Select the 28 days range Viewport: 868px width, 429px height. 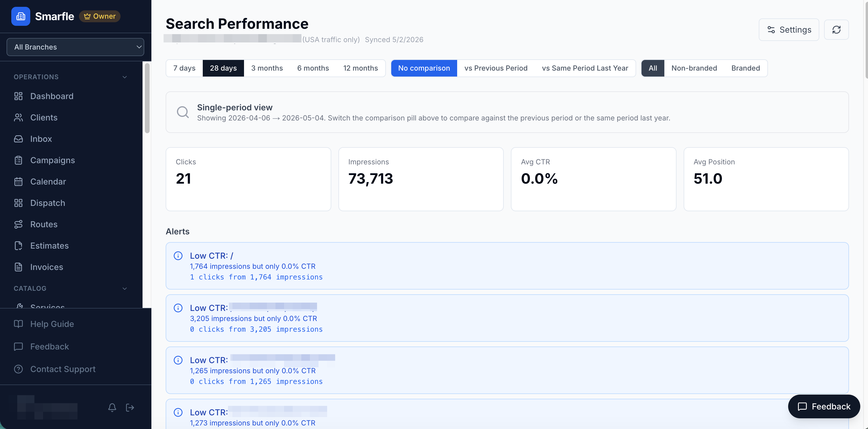(x=223, y=68)
